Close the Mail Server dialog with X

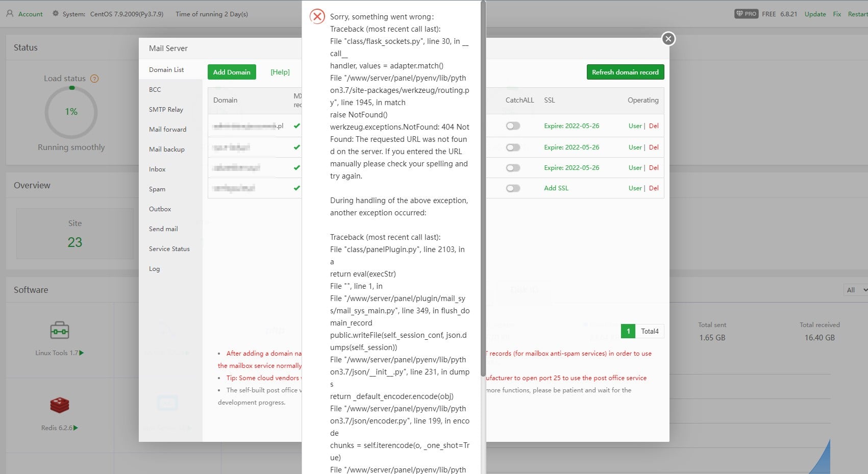[x=668, y=39]
